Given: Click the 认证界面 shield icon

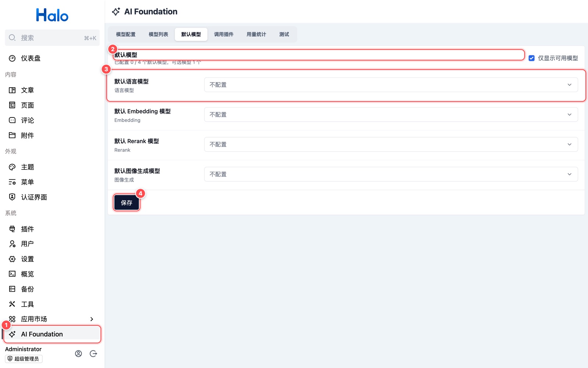Looking at the screenshot, I should tap(12, 197).
